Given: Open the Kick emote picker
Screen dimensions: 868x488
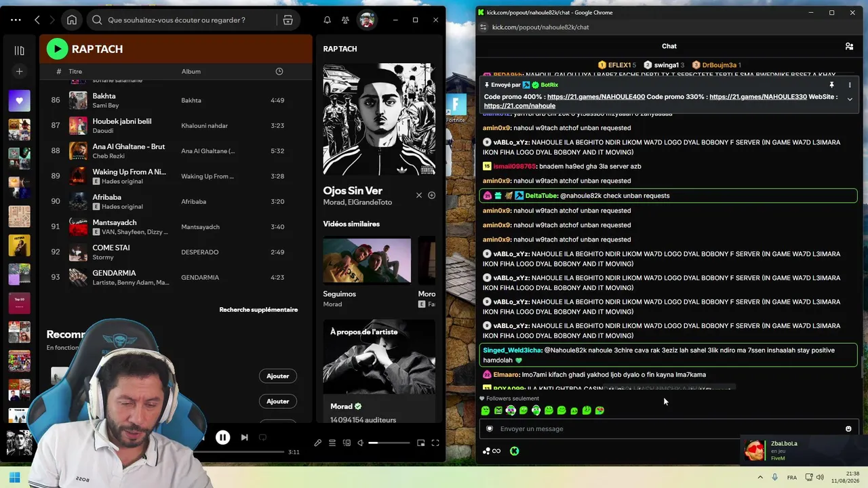Looking at the screenshot, I should [x=848, y=428].
